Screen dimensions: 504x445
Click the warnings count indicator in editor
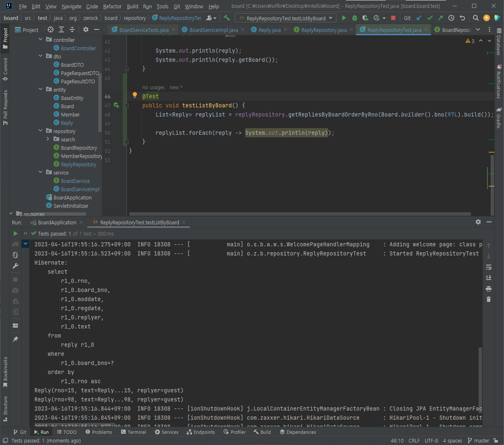tap(470, 41)
